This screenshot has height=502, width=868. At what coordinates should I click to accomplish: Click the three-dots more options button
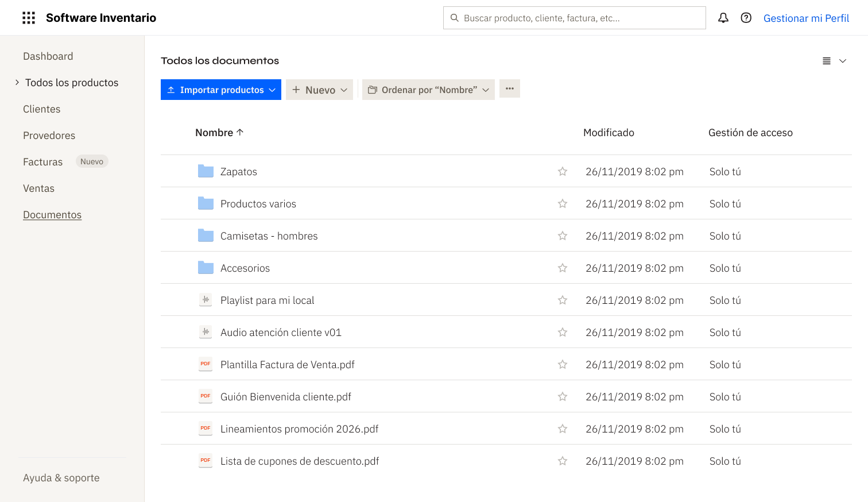pyautogui.click(x=509, y=89)
